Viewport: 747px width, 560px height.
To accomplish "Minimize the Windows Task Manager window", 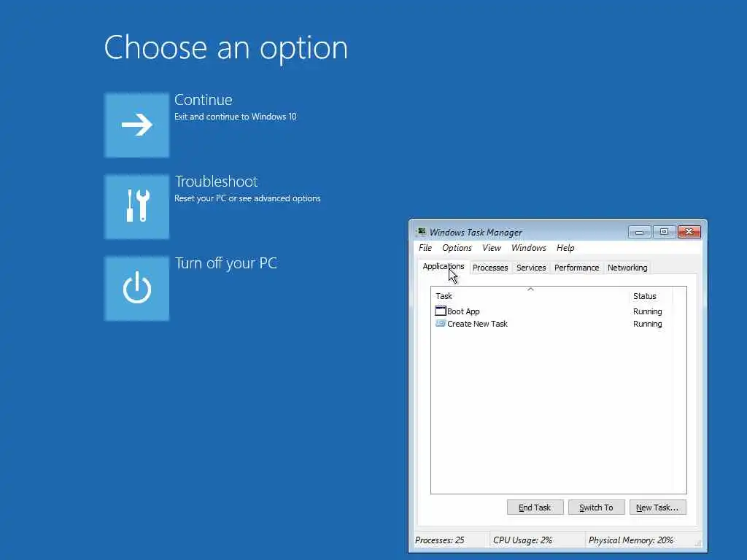I will [639, 232].
